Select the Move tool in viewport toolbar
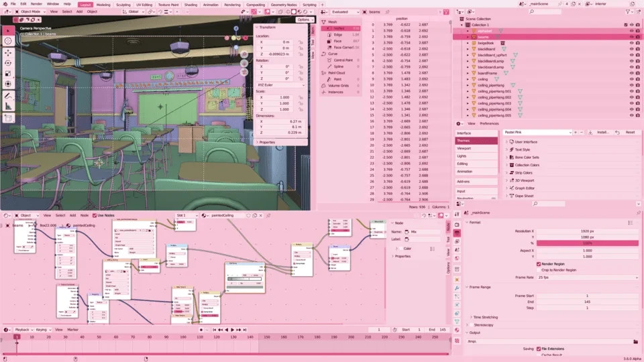 click(x=8, y=52)
